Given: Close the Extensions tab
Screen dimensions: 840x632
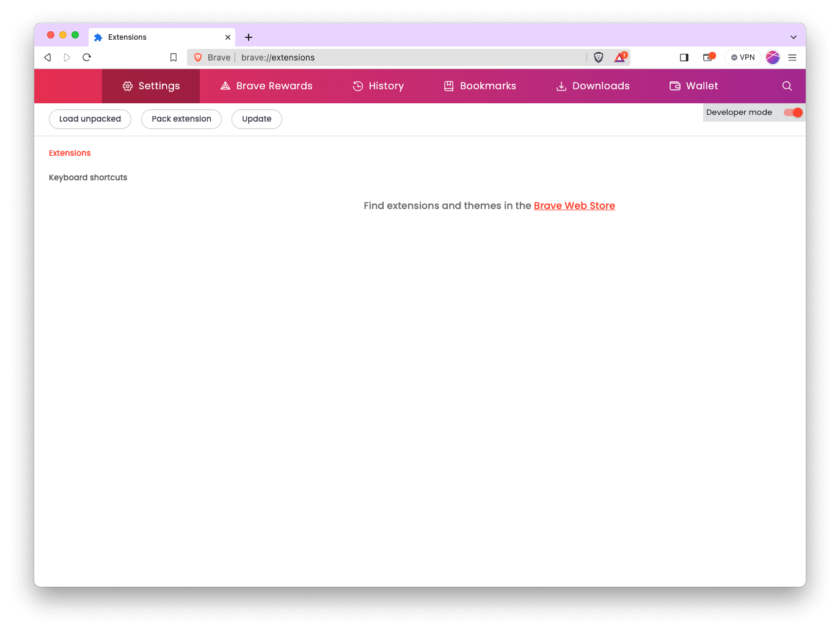Looking at the screenshot, I should tap(228, 37).
